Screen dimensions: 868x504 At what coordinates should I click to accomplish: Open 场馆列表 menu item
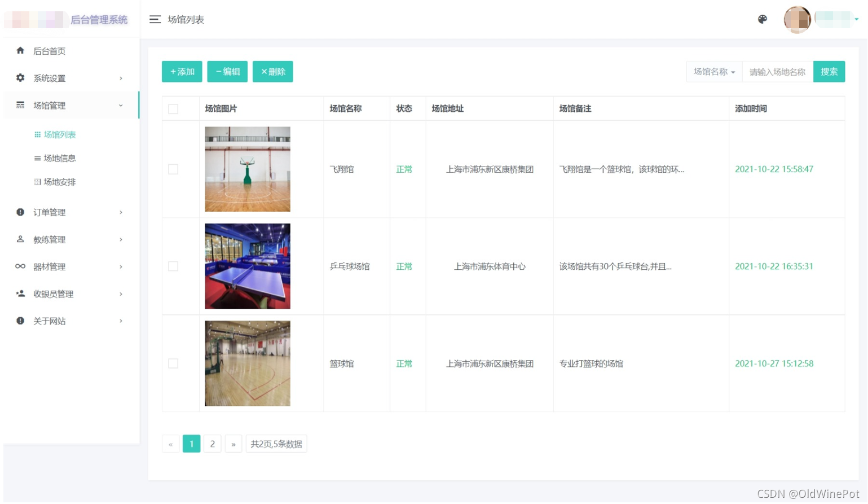click(60, 135)
